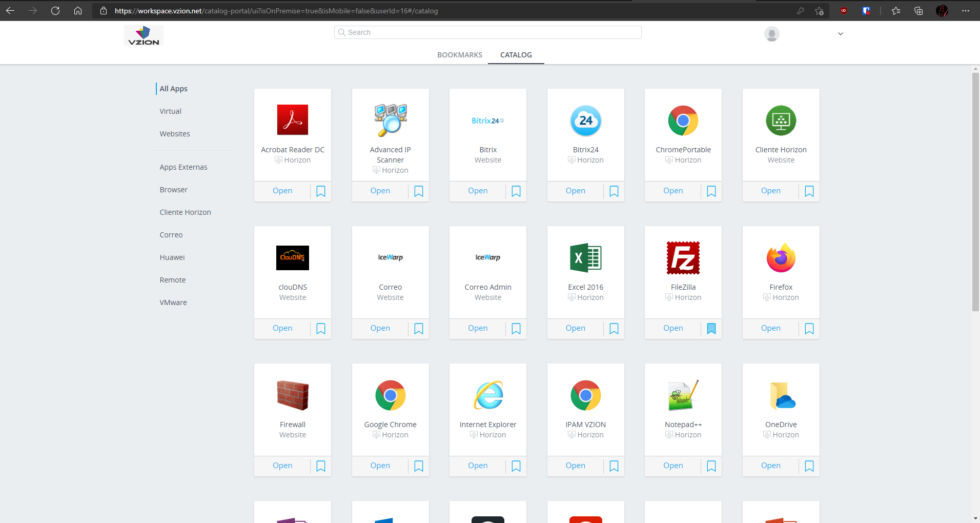Select Huawei category
980x523 pixels.
coord(172,257)
